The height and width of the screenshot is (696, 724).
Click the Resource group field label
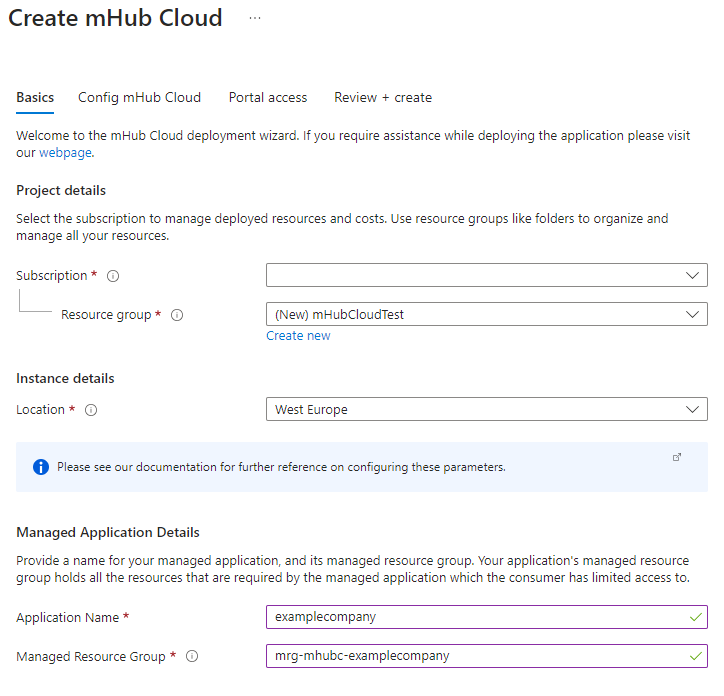click(106, 315)
